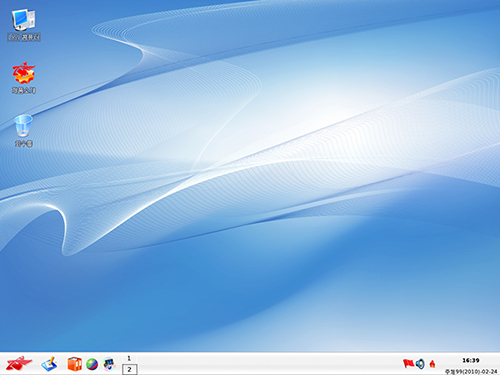
Task: Open the My Computer desktop icon
Action: point(23,20)
